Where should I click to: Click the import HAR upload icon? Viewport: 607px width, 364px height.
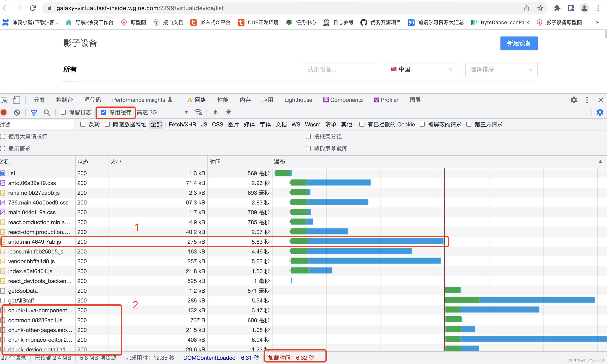[215, 112]
